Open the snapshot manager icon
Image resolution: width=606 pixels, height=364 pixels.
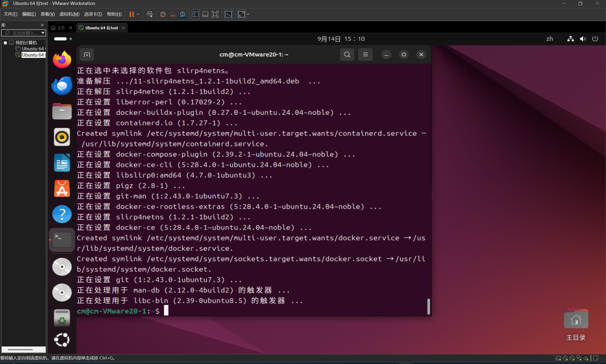coord(182,14)
